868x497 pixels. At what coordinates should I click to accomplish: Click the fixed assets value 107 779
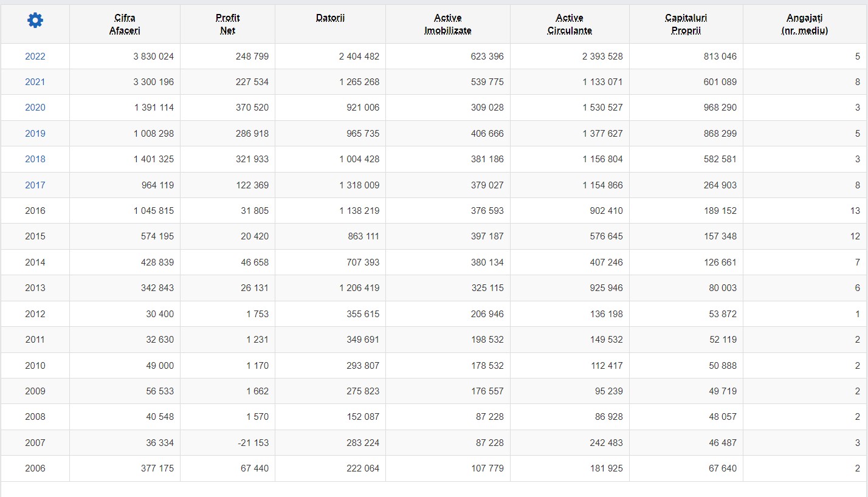point(487,468)
